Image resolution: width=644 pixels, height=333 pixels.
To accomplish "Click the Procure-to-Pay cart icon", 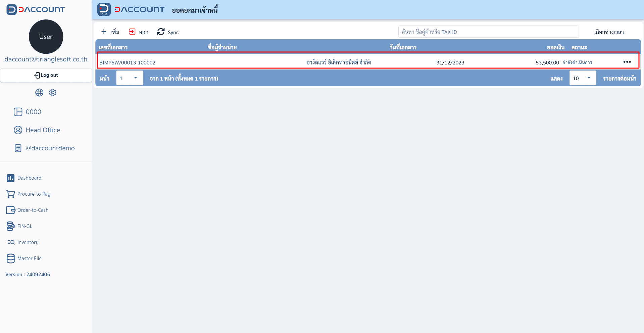I will (x=10, y=194).
